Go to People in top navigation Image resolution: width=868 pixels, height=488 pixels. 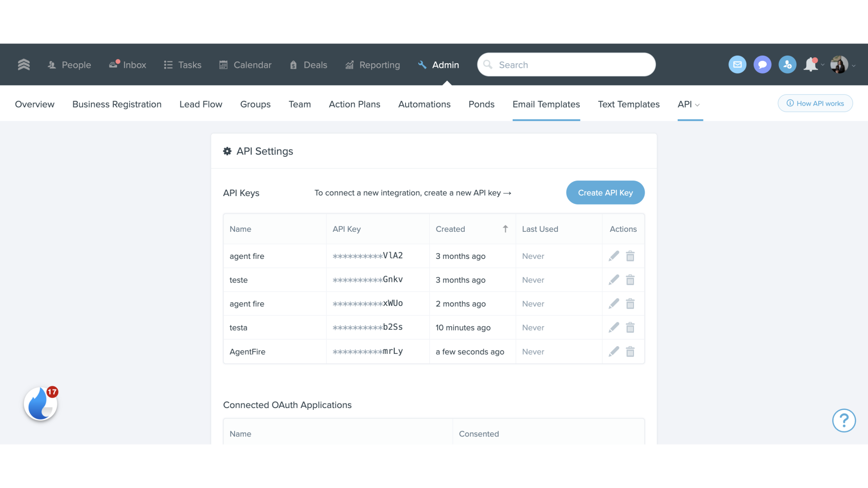[x=69, y=65]
